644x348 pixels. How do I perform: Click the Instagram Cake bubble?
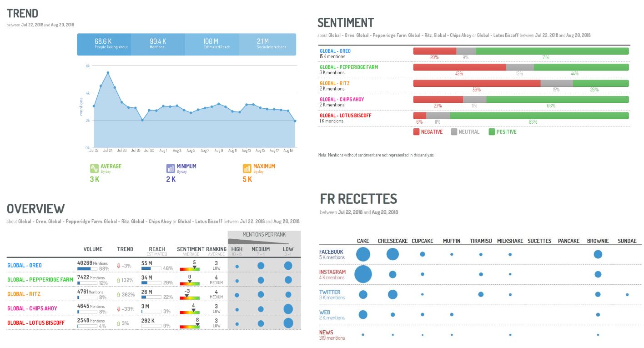tap(363, 274)
